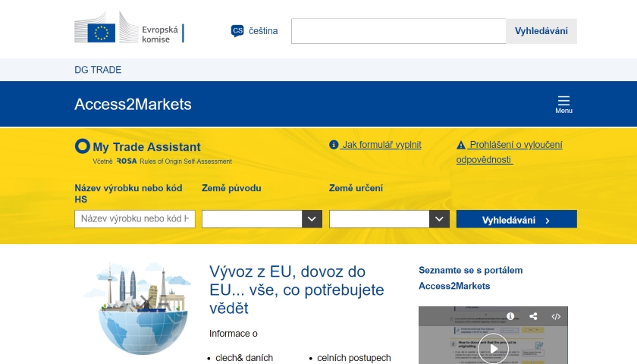Click the blue Vyhledávání button with the arrow
637x364 pixels.
tap(516, 219)
